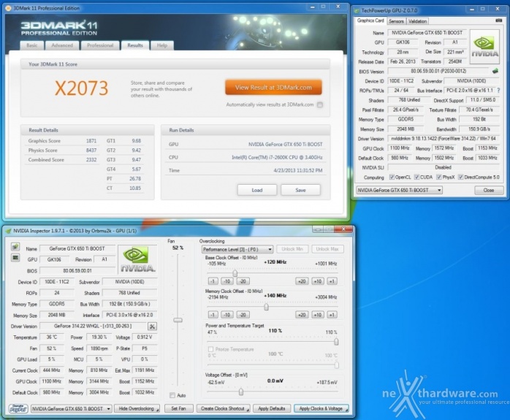Click the Voltage Offset slider handle

tap(241, 392)
